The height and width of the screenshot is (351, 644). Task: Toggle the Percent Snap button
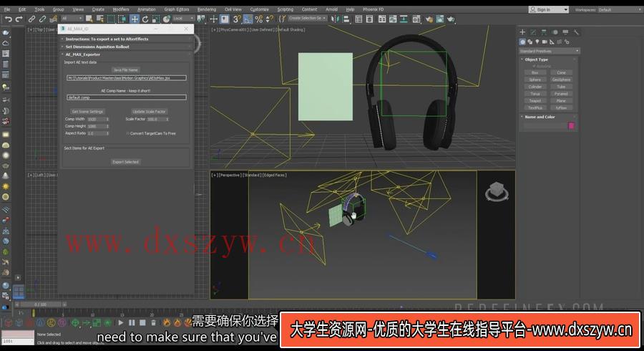tap(259, 19)
